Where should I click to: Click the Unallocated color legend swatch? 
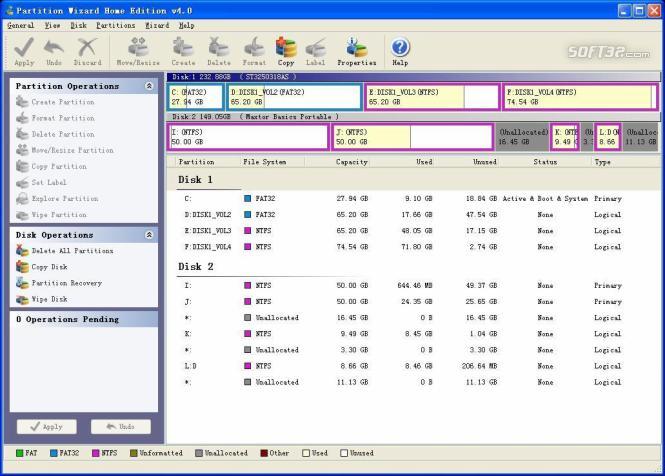[x=199, y=453]
